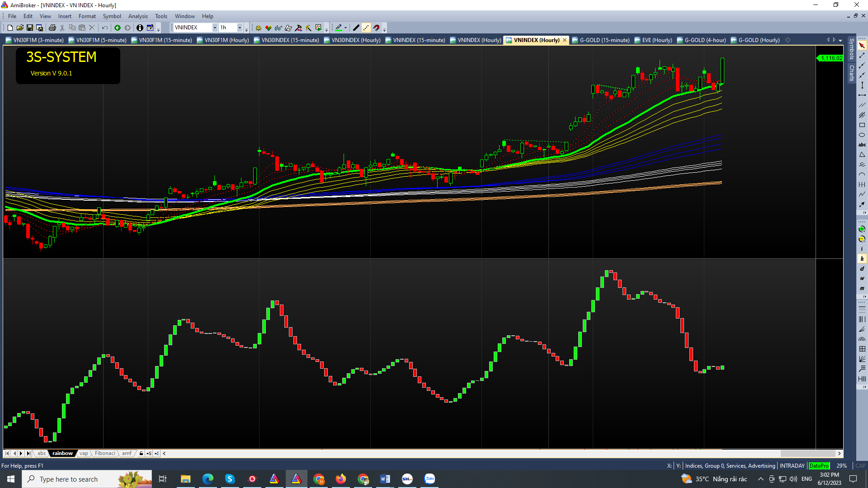This screenshot has width=868, height=488.
Task: Expand the line color dropdown arrow
Action: (345, 28)
